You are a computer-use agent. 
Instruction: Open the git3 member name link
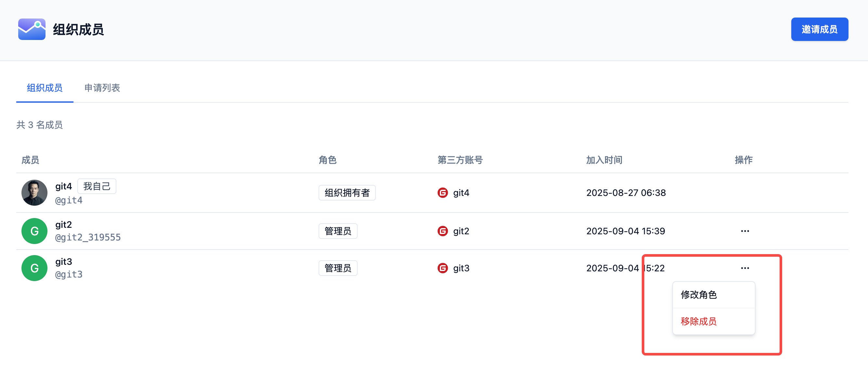click(63, 262)
